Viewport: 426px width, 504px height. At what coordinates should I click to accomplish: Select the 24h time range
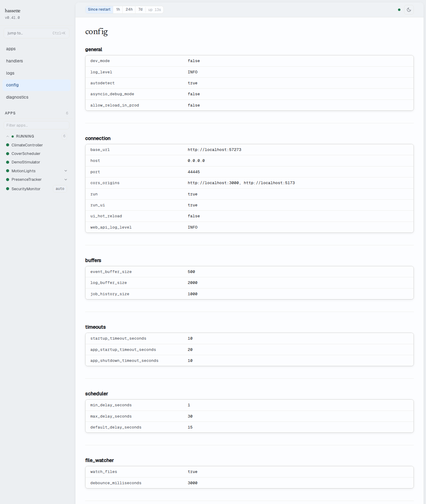point(129,9)
